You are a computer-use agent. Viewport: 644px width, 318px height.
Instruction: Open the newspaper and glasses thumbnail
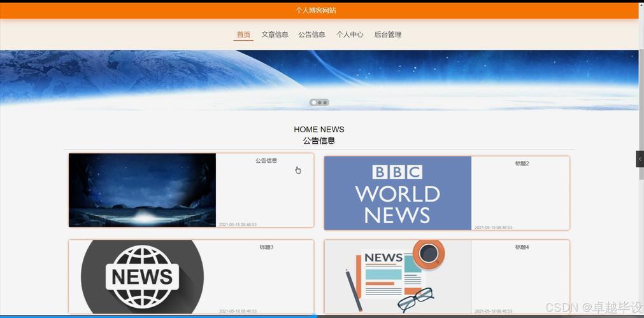(x=397, y=277)
